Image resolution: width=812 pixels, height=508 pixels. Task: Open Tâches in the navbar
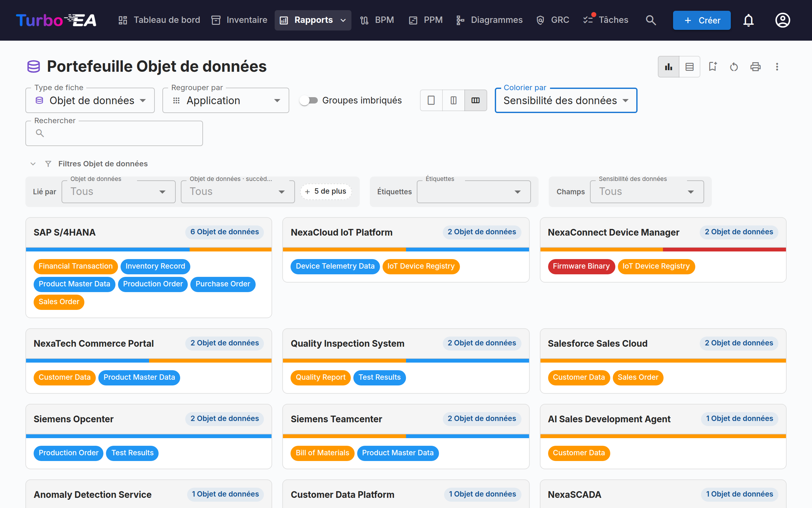[606, 20]
